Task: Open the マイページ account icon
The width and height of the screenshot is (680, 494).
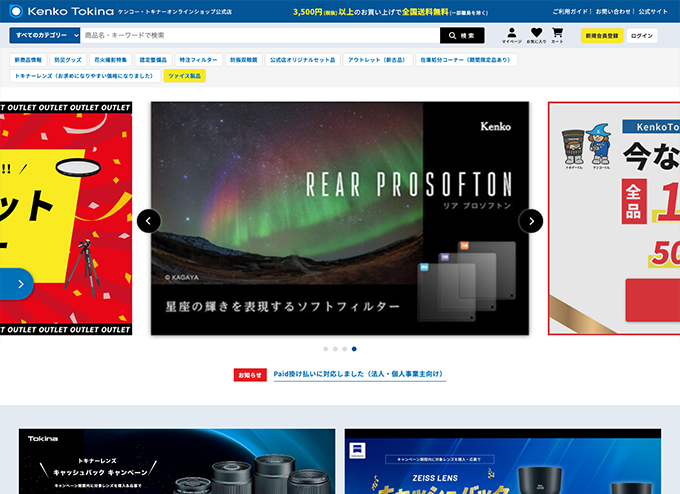Action: tap(511, 35)
